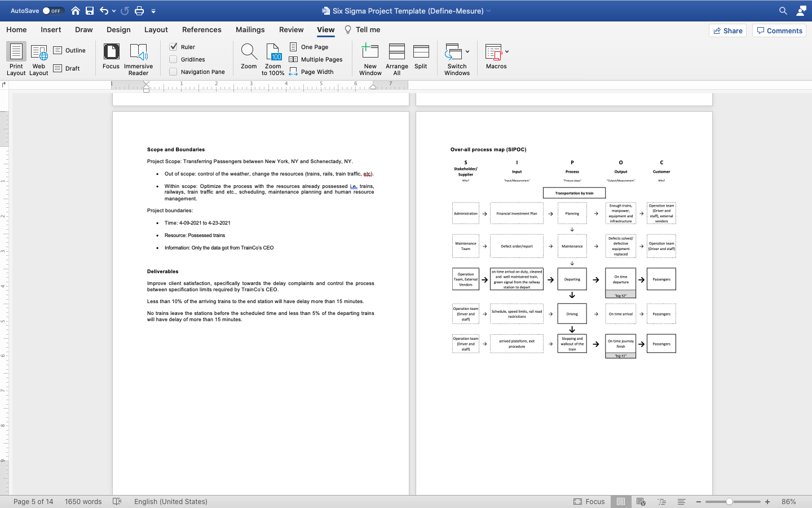Viewport: 812px width, 508px height.
Task: Set zoom to 100%
Action: click(x=273, y=59)
